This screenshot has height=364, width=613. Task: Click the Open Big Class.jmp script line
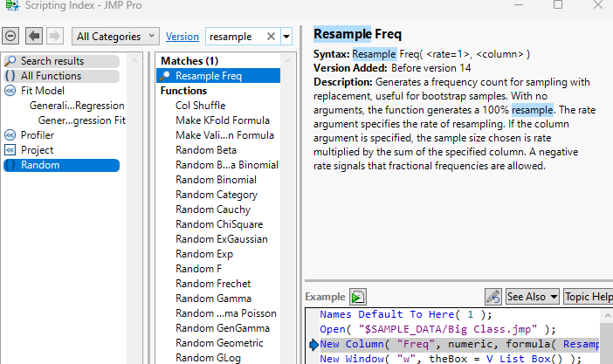point(437,330)
